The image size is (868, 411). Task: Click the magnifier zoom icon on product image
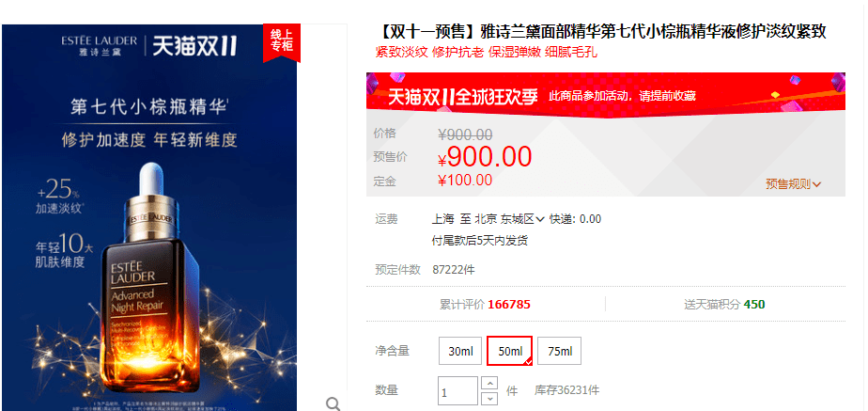(333, 403)
